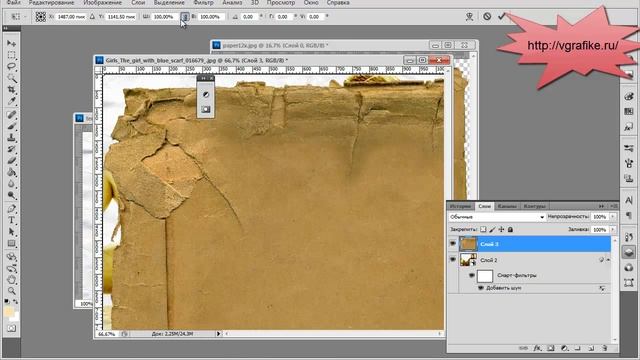The height and width of the screenshot is (360, 640).
Task: Hide the Слой 2 layer
Action: [453, 260]
